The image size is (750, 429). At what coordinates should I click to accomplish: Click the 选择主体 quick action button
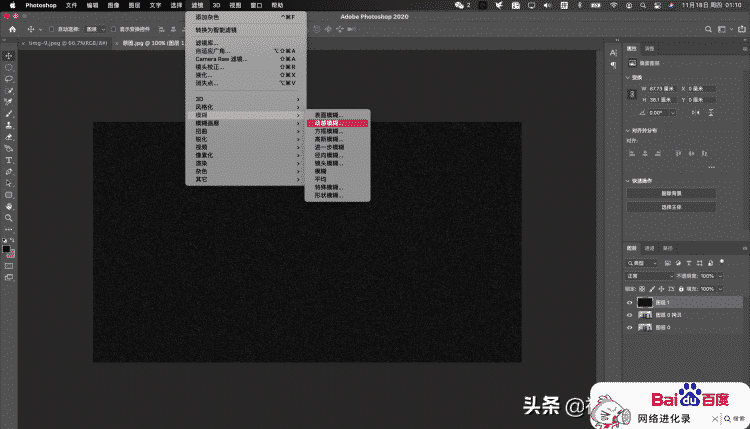[x=671, y=207]
